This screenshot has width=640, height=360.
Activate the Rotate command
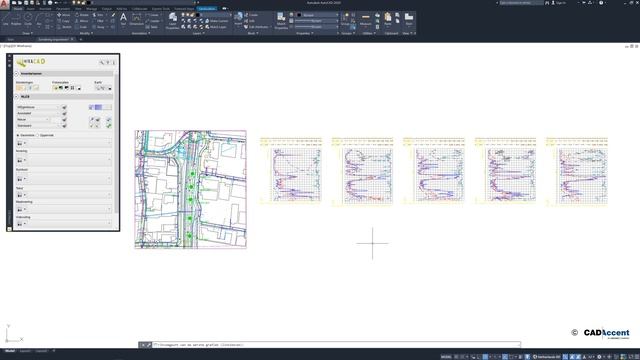82,15
